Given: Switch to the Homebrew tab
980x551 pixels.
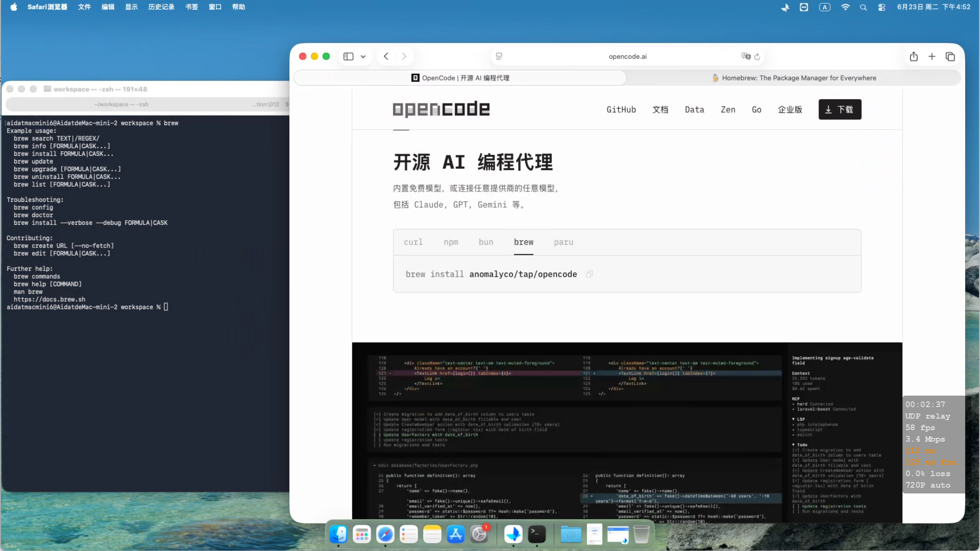Looking at the screenshot, I should tap(794, 78).
